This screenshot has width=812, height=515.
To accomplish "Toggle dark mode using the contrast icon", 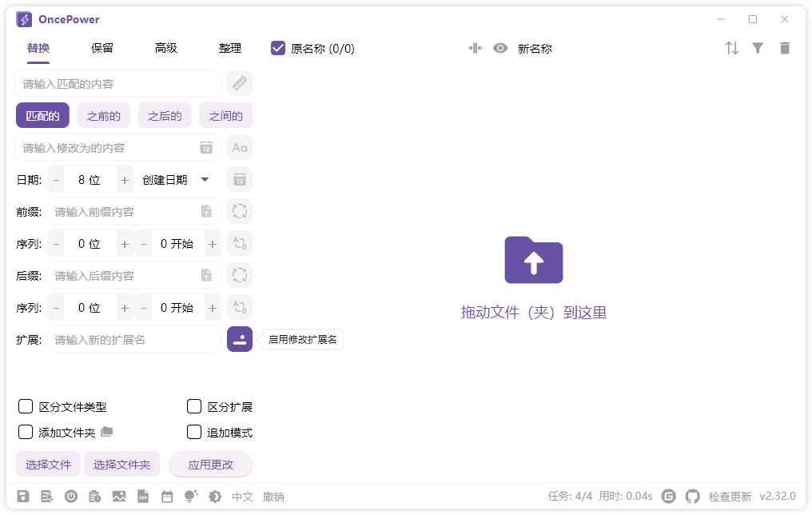I will [x=213, y=496].
